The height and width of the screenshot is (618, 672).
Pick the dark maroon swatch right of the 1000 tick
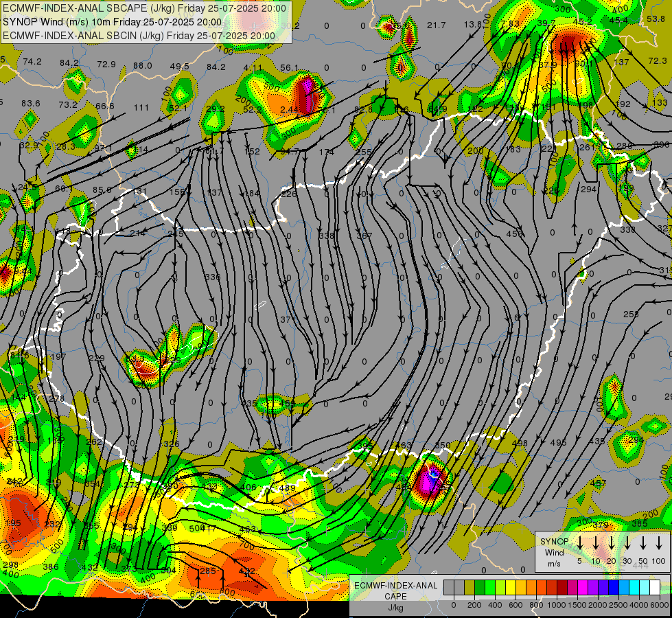click(x=562, y=588)
